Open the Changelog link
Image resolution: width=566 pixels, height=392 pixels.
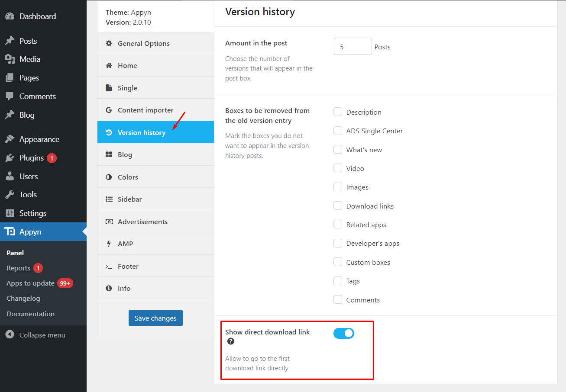click(23, 299)
